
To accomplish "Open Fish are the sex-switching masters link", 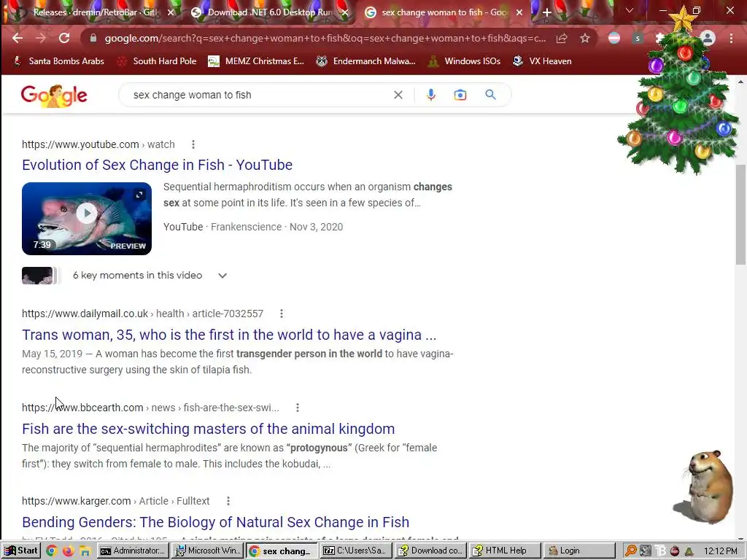I will 208,429.
